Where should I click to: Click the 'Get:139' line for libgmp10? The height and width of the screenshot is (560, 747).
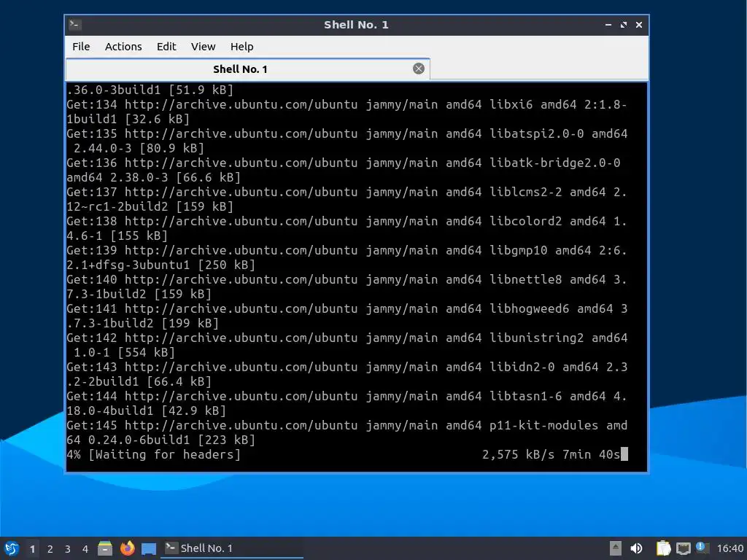click(x=347, y=250)
